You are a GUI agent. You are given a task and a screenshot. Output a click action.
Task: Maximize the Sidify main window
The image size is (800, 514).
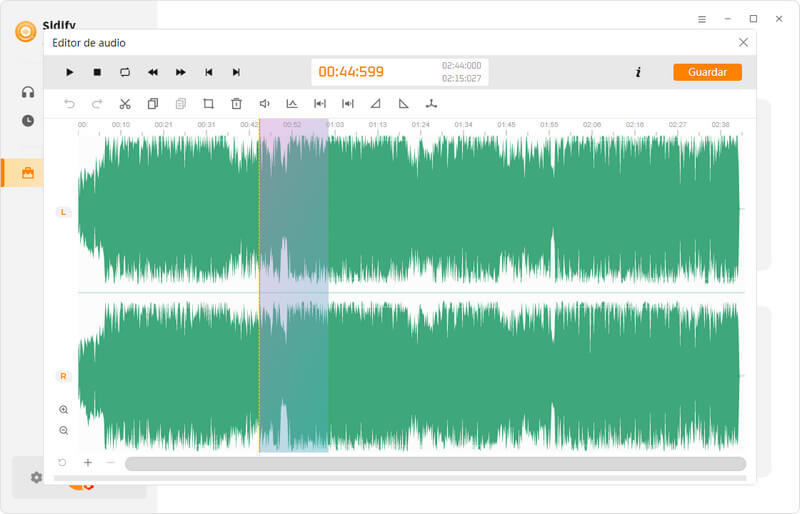pyautogui.click(x=753, y=19)
